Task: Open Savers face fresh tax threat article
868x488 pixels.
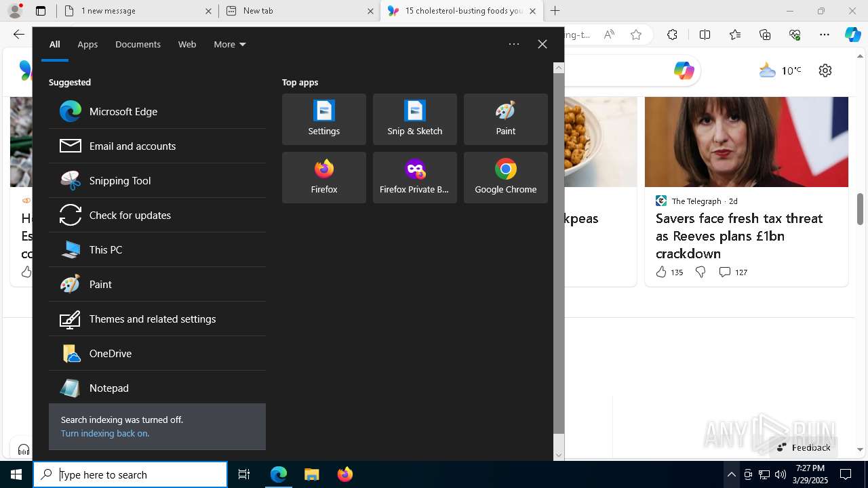Action: pyautogui.click(x=739, y=236)
